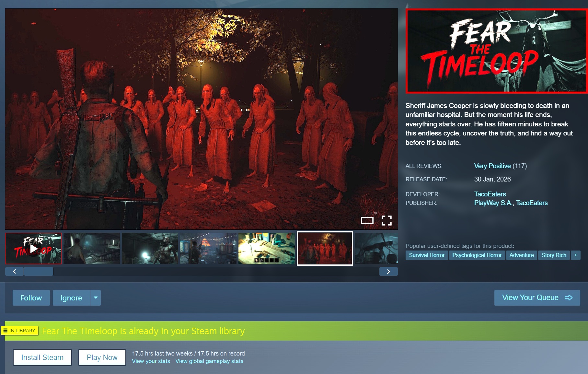Open View global gameplay stats link
The image size is (588, 374).
click(209, 361)
